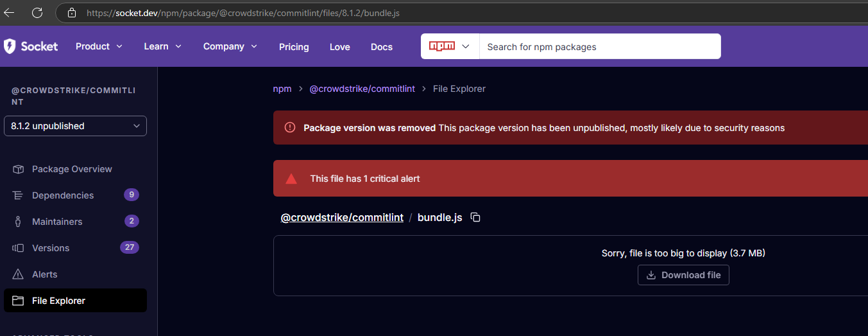Click the Download file button
This screenshot has width=868, height=336.
tap(683, 275)
